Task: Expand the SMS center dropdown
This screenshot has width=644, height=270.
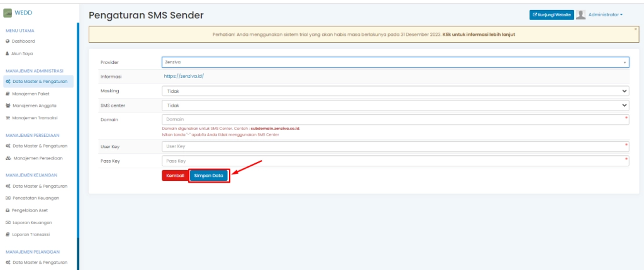Action: click(x=396, y=105)
